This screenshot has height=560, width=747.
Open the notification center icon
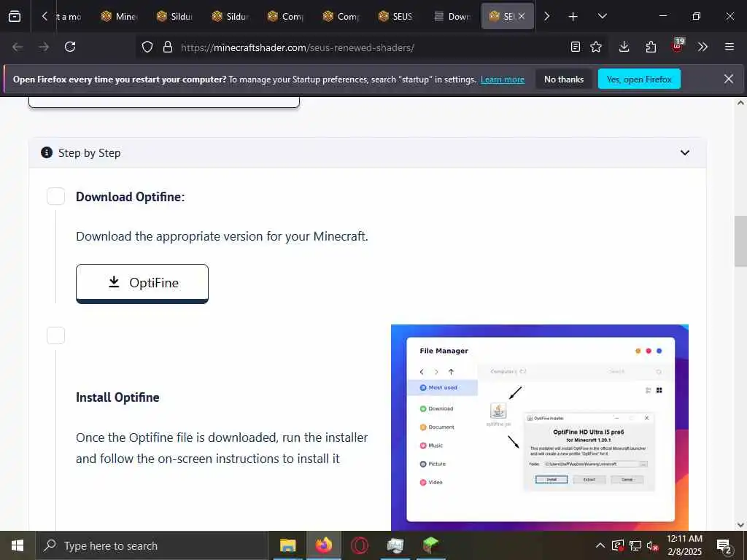[x=724, y=545]
